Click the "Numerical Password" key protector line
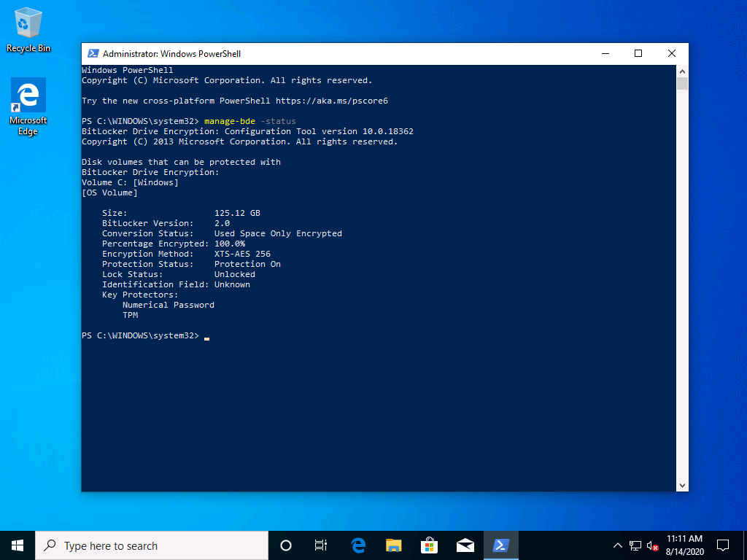This screenshot has height=560, width=747. 169,305
